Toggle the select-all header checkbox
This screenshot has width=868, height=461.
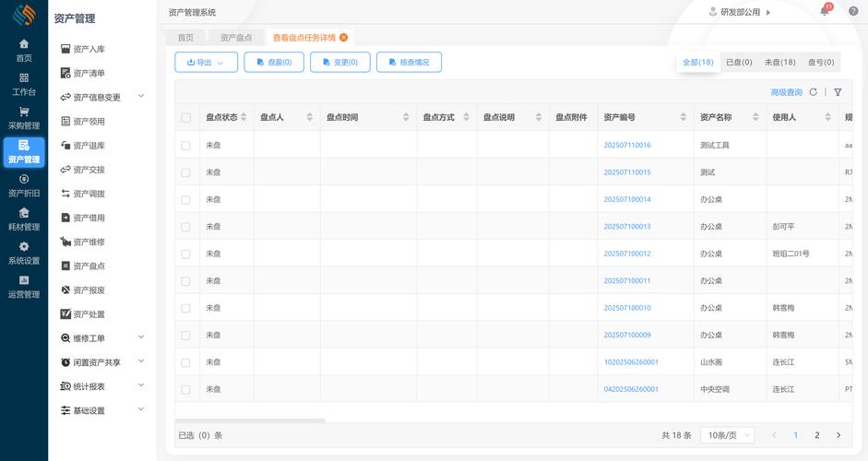point(186,117)
